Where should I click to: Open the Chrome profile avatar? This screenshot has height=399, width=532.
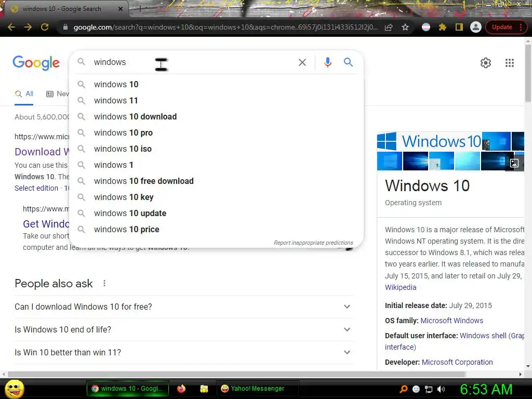tap(476, 27)
